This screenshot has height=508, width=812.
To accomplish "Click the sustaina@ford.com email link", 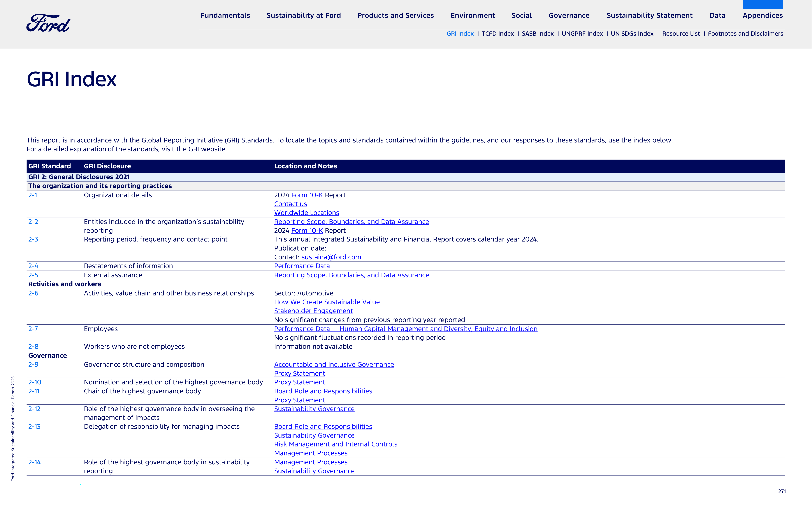I will (331, 257).
